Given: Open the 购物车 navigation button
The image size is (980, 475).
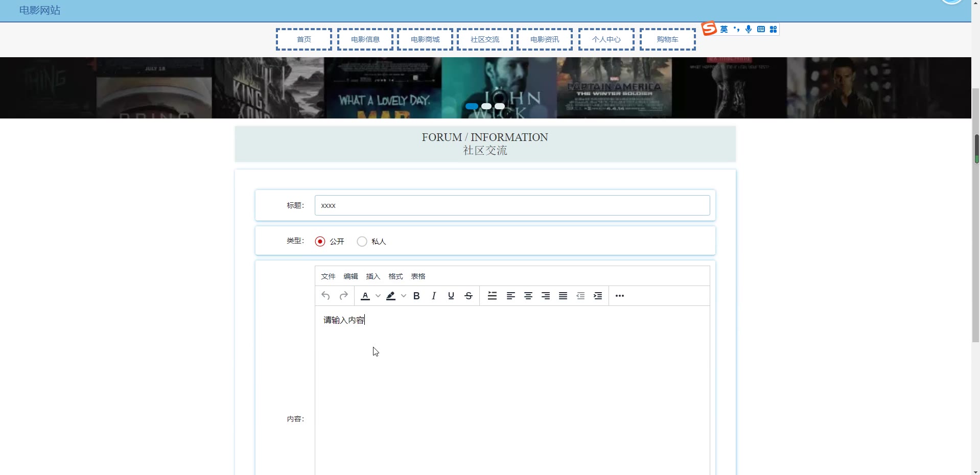Looking at the screenshot, I should click(668, 39).
